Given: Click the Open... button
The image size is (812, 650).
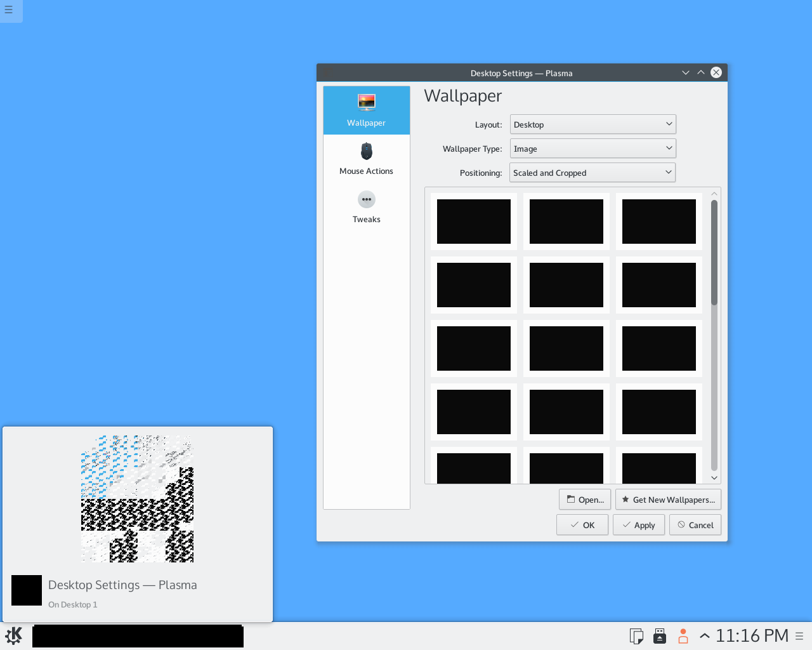Looking at the screenshot, I should (585, 500).
